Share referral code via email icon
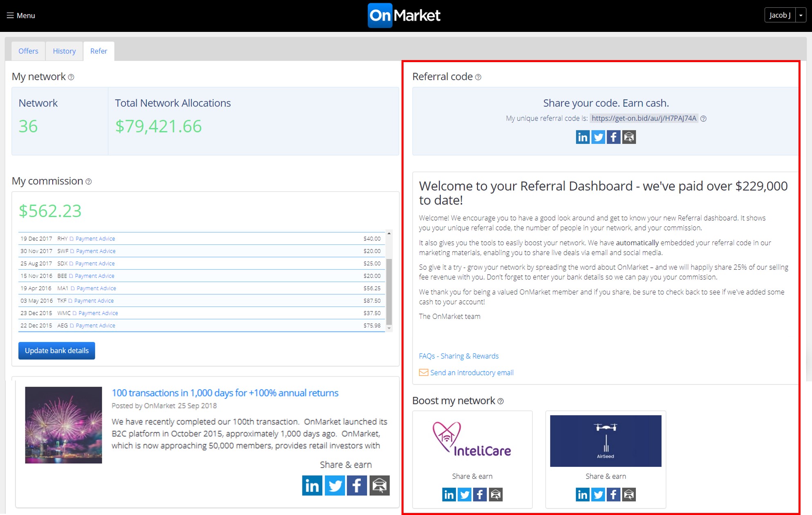Viewport: 812px width, 515px height. click(x=629, y=137)
